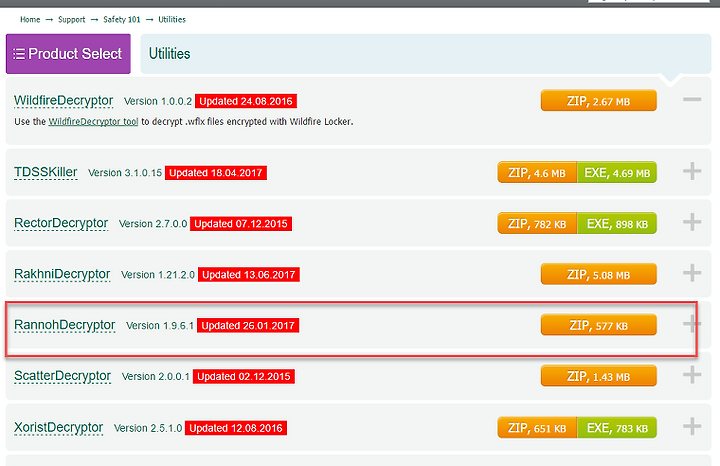The width and height of the screenshot is (720, 466).
Task: Download TDSSKiller EXE 4.69 MB
Action: (617, 173)
